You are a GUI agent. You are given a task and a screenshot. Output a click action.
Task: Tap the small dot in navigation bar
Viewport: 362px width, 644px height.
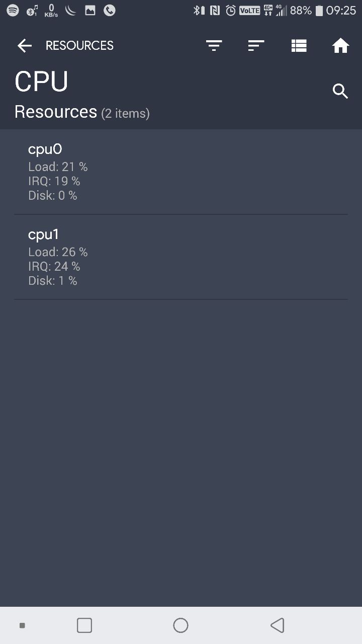[x=22, y=625]
